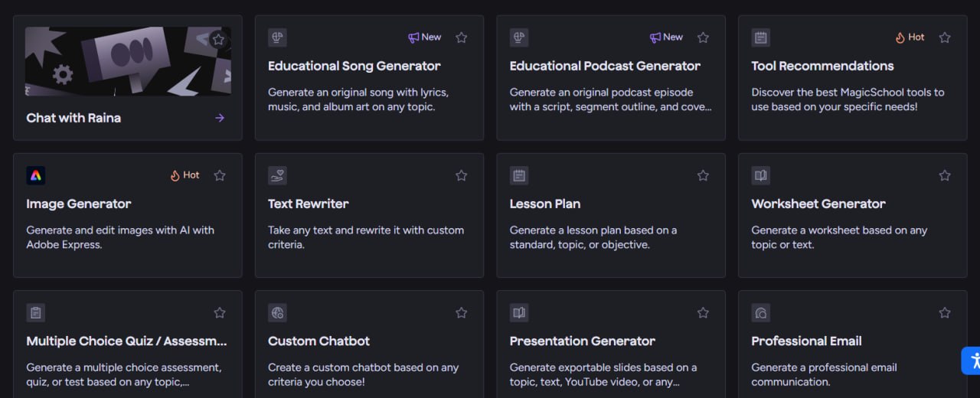Click the Custom Chatbot globe icon

coord(277,312)
